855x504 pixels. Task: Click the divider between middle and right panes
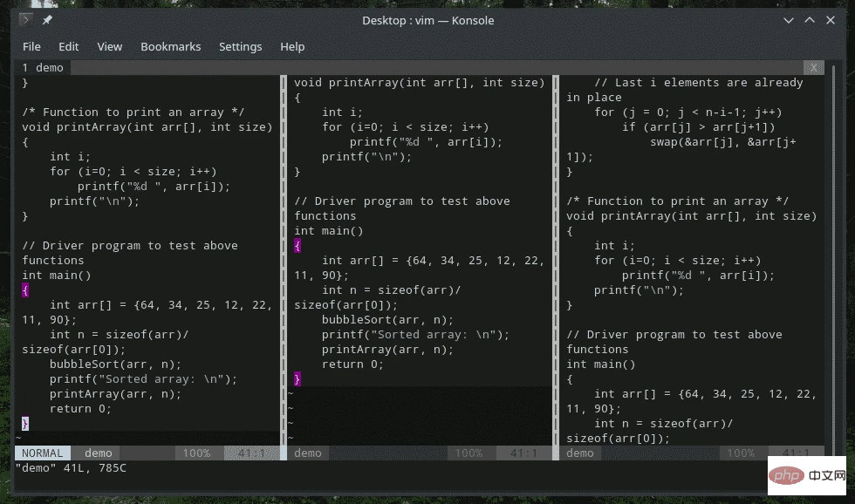pos(556,262)
